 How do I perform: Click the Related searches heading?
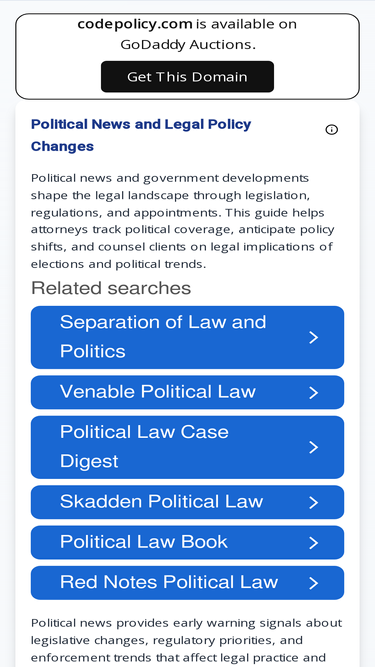[111, 288]
